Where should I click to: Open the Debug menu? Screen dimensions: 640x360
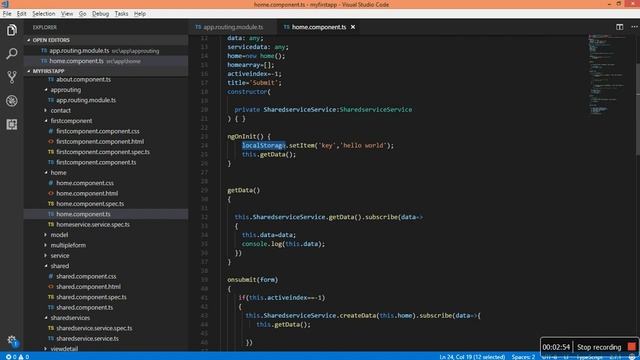coord(100,13)
